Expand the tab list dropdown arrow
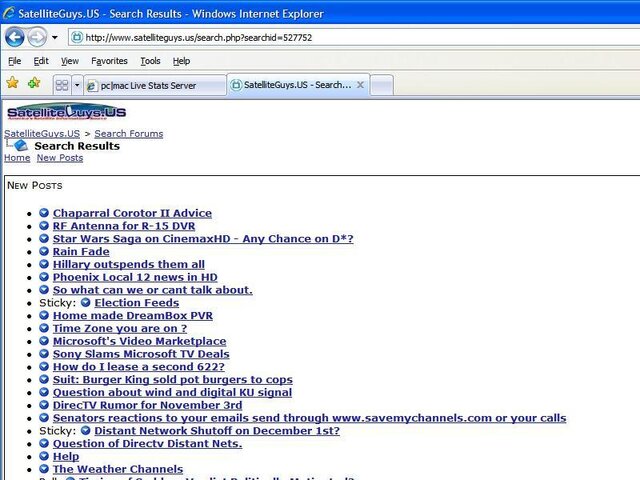The height and width of the screenshot is (480, 640). [x=77, y=85]
